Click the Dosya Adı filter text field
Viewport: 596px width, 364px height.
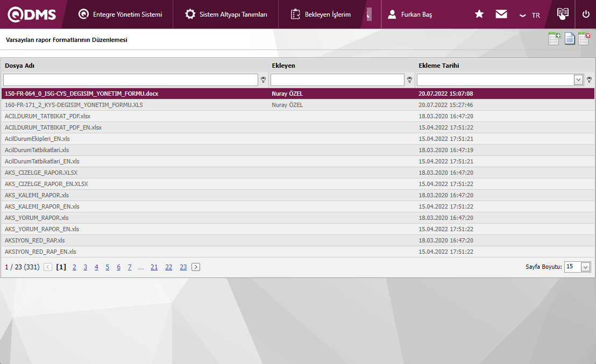131,80
